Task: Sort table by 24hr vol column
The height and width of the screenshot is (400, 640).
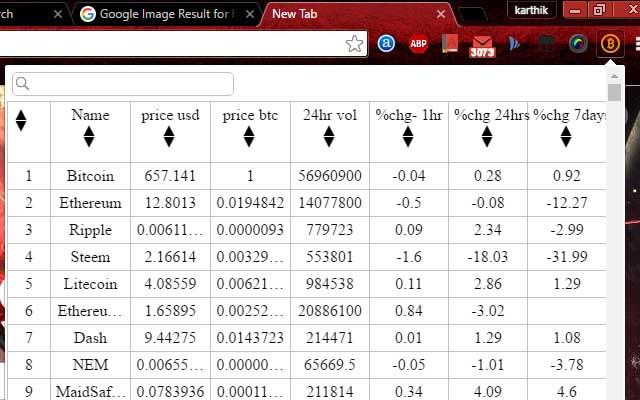Action: (x=329, y=137)
